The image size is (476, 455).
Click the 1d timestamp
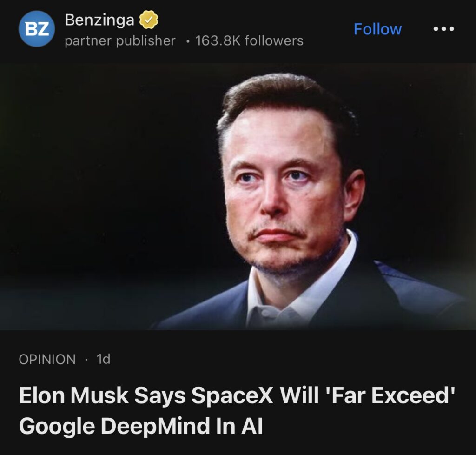pyautogui.click(x=103, y=359)
